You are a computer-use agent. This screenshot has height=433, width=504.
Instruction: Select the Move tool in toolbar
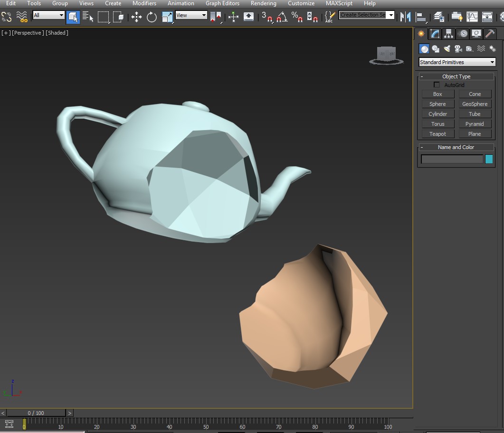point(136,17)
